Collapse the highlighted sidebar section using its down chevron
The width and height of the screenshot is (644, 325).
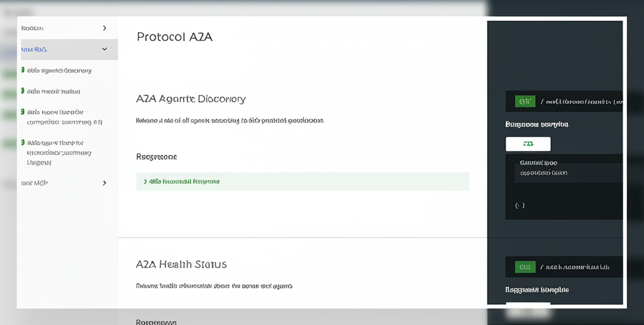[104, 50]
